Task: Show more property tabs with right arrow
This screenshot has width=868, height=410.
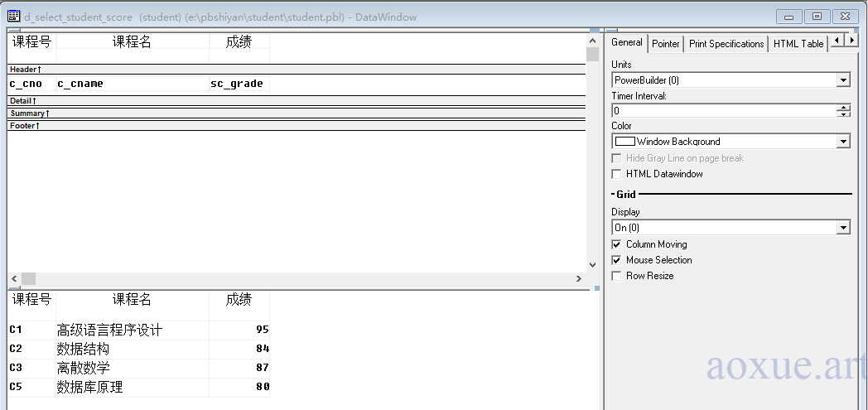Action: tap(851, 40)
